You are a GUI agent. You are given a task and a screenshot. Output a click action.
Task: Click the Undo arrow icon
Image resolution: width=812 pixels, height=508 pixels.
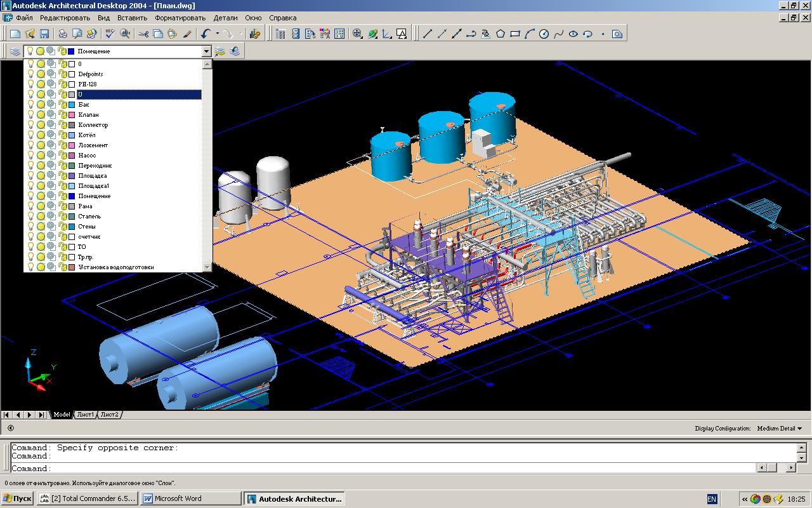[x=205, y=34]
